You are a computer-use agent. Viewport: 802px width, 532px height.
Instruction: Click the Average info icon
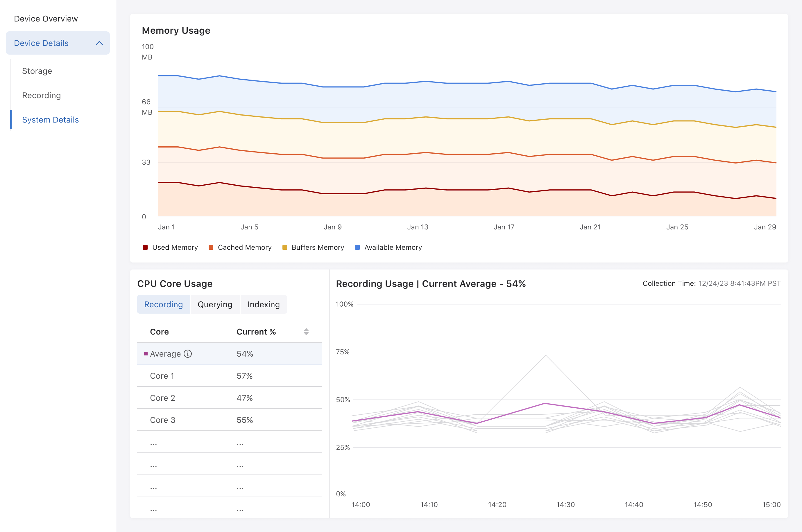(188, 354)
